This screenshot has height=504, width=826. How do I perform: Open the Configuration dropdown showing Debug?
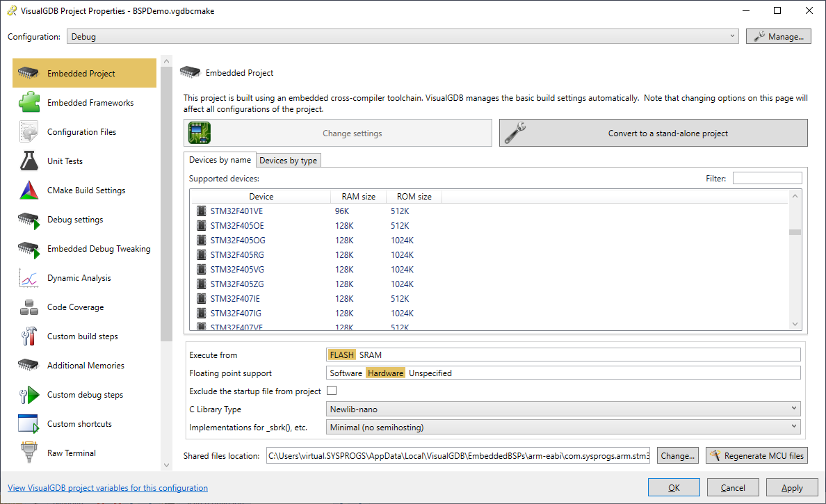403,36
